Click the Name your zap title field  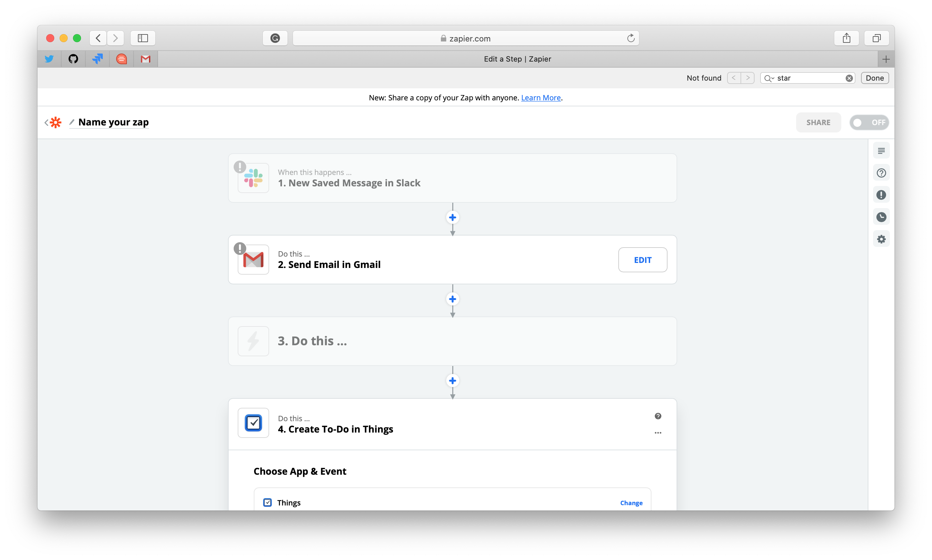(x=113, y=122)
